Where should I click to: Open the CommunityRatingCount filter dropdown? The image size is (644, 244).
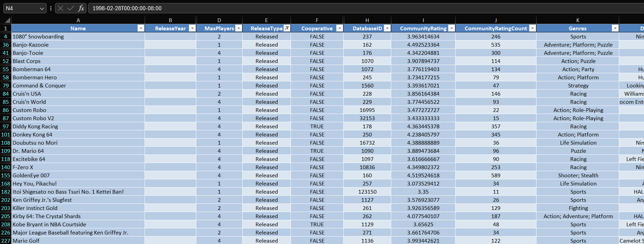click(x=532, y=28)
